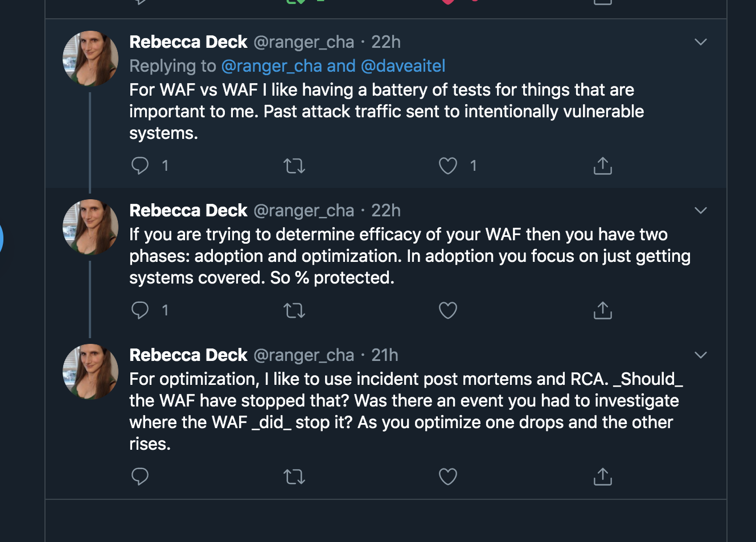Open the Rebecca Deck name on the 21h tweet
Viewport: 756px width, 542px height.
coord(188,355)
